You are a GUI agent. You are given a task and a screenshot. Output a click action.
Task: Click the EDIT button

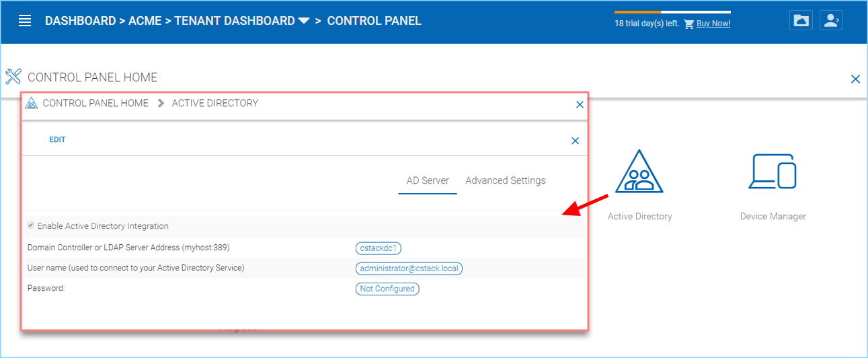point(58,140)
